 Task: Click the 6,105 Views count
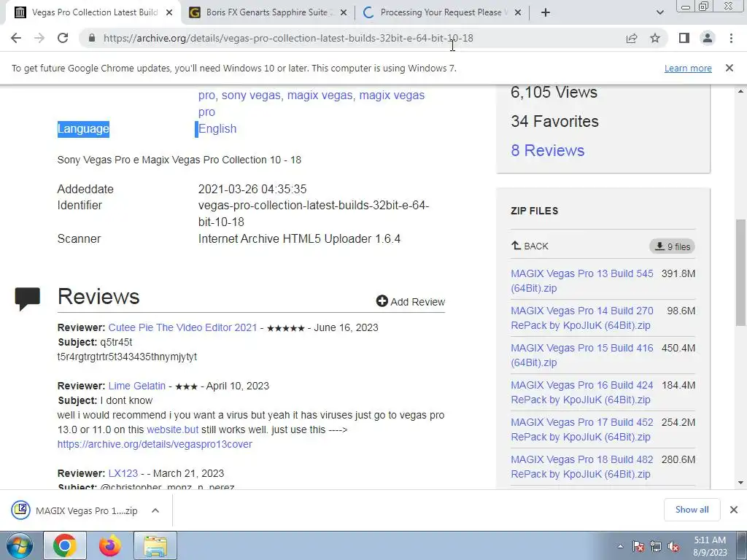[x=554, y=93]
